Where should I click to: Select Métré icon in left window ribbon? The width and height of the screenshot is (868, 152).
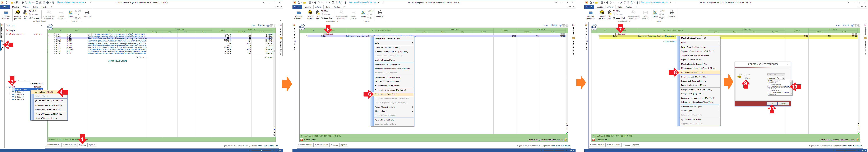click(71, 14)
